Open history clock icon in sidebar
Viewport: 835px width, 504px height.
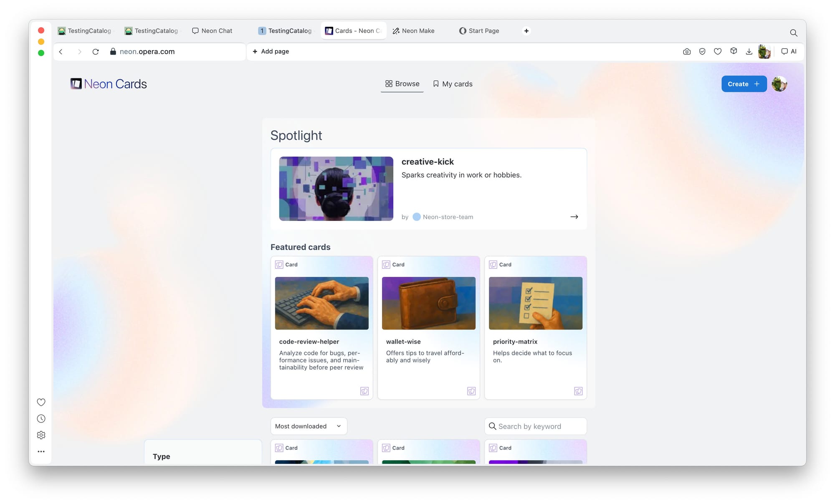click(41, 418)
